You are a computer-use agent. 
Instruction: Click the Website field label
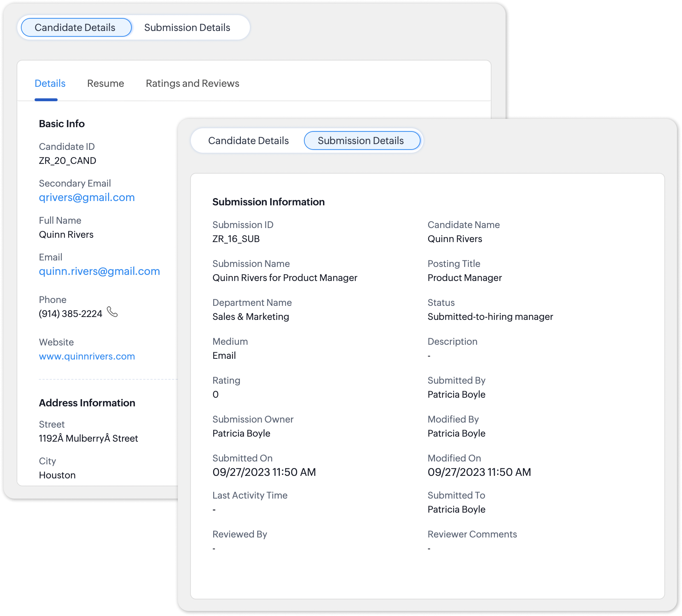(x=56, y=342)
